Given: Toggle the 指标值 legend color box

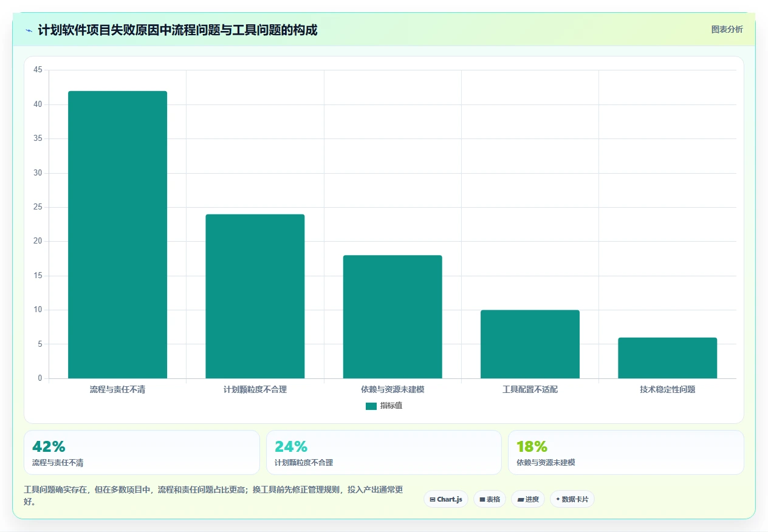Looking at the screenshot, I should 371,406.
